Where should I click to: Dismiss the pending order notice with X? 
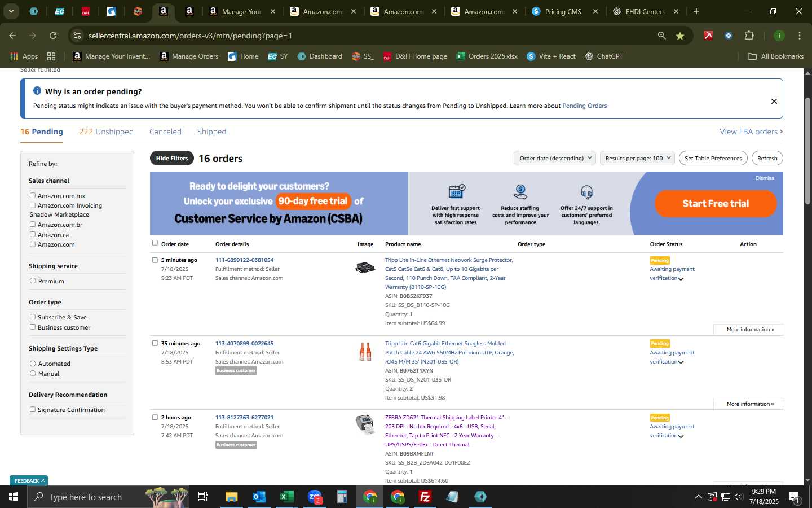[774, 101]
